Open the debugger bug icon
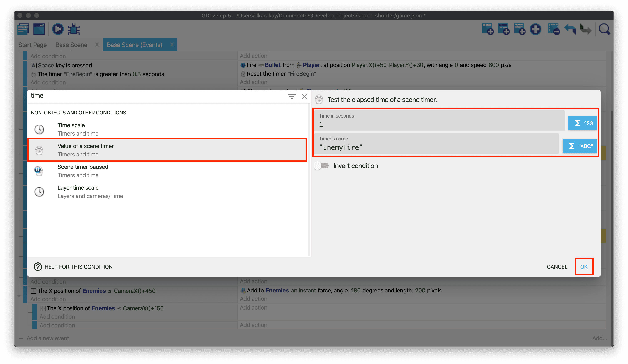 click(74, 29)
